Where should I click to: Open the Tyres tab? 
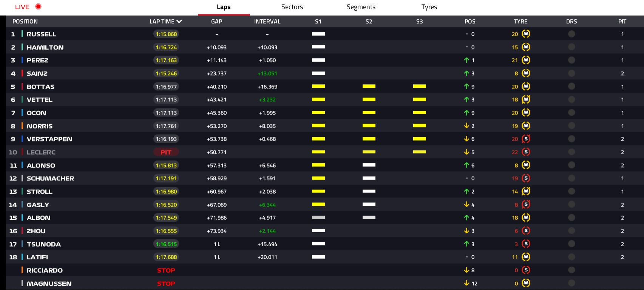[x=429, y=7]
